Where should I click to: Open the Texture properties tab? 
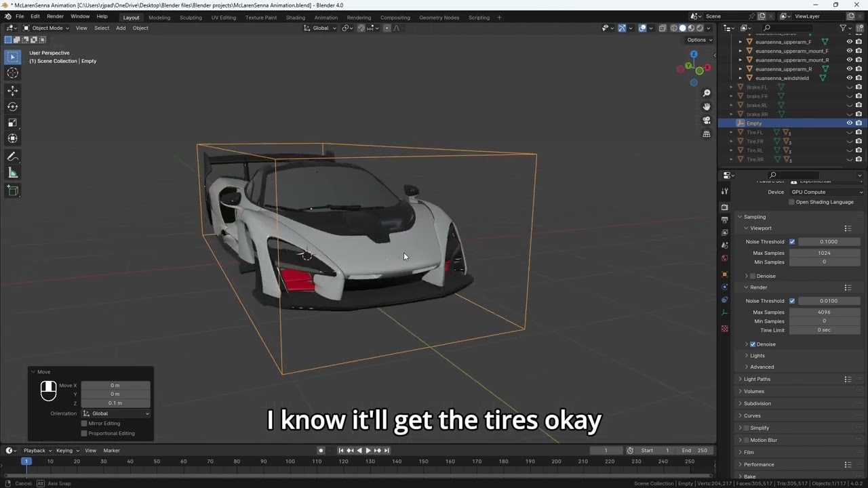pos(724,329)
